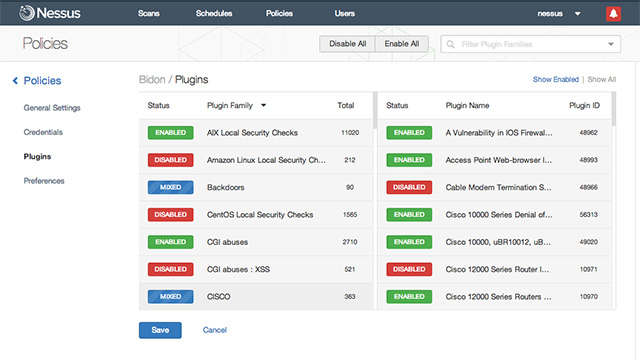The image size is (640, 360).
Task: Toggle Cisco 10000 Series Denial plugin status
Action: [409, 215]
